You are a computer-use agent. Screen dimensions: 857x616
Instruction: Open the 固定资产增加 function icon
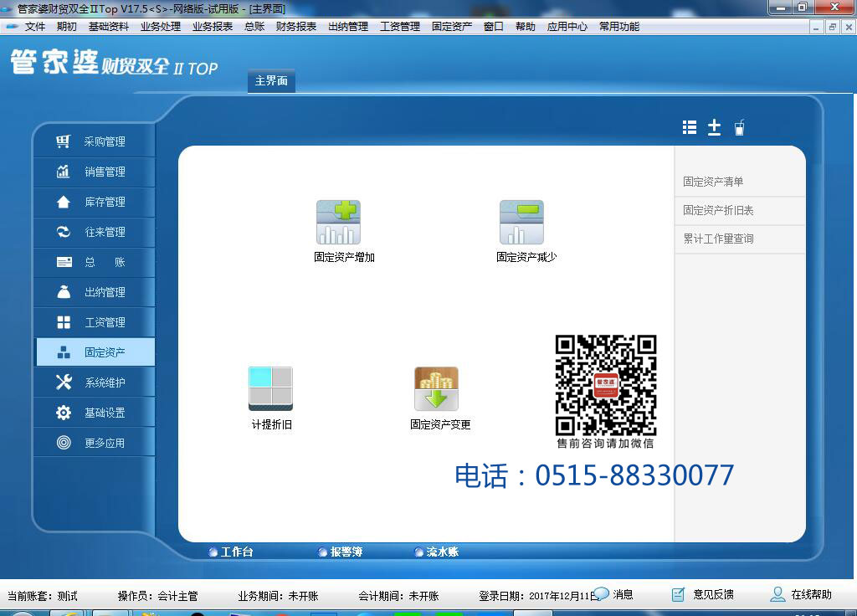(x=338, y=223)
